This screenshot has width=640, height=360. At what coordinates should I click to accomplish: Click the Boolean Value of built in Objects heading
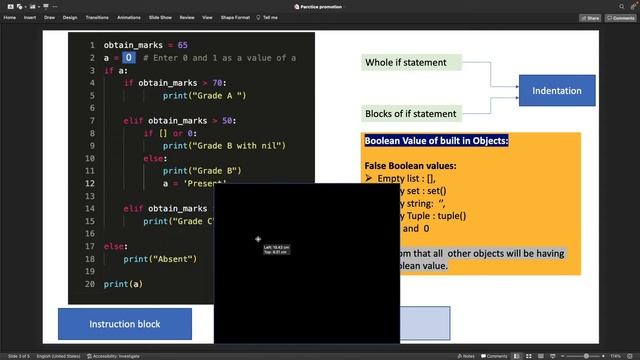click(436, 141)
